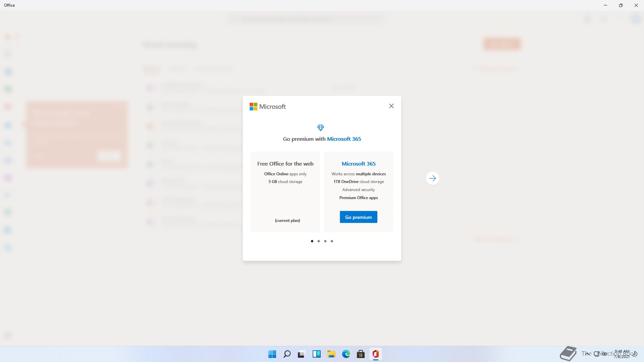Select the third carousel dot
Image resolution: width=644 pixels, height=362 pixels.
[x=325, y=241]
